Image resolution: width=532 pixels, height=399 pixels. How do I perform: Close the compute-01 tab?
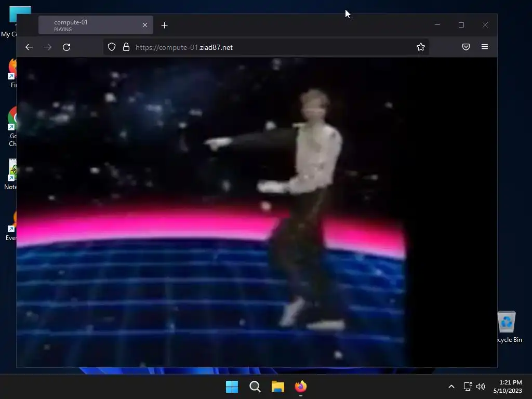(x=145, y=25)
